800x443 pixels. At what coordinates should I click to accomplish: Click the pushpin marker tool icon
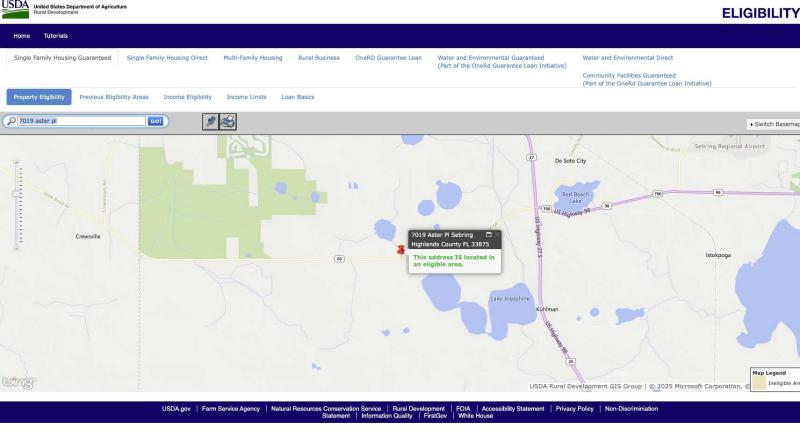[x=210, y=121]
